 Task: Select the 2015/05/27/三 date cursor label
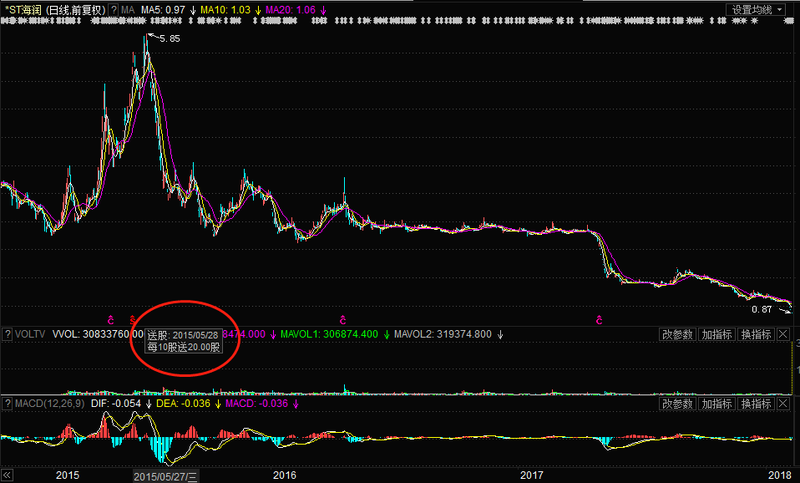click(x=165, y=477)
